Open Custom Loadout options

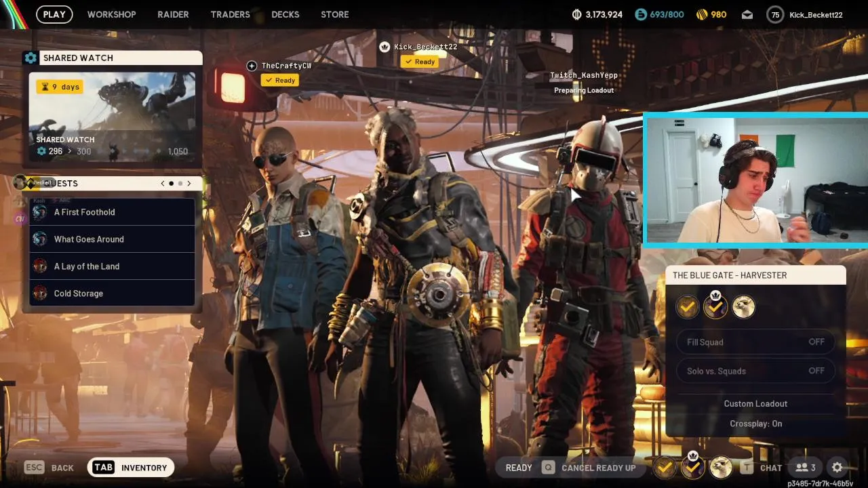click(755, 403)
